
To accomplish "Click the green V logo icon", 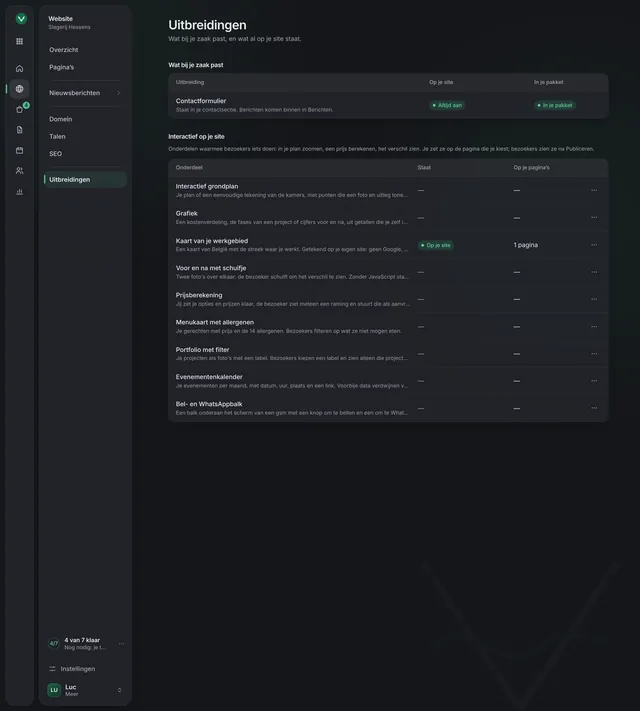I will tap(21, 19).
